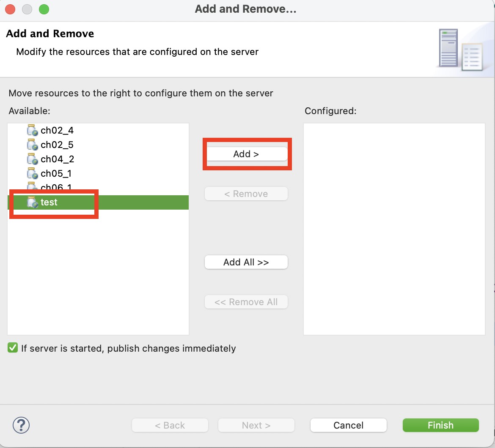495x448 pixels.
Task: Click the ch02_5 module icon
Action: 32,145
